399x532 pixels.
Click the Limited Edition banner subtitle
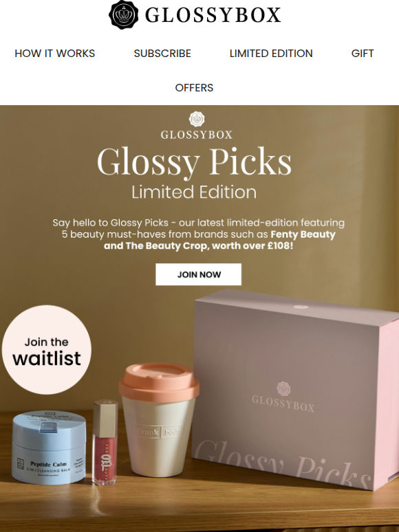click(194, 192)
